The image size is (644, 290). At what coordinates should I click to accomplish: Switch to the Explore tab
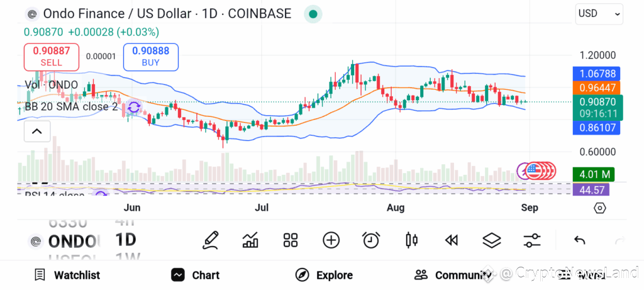[324, 275]
